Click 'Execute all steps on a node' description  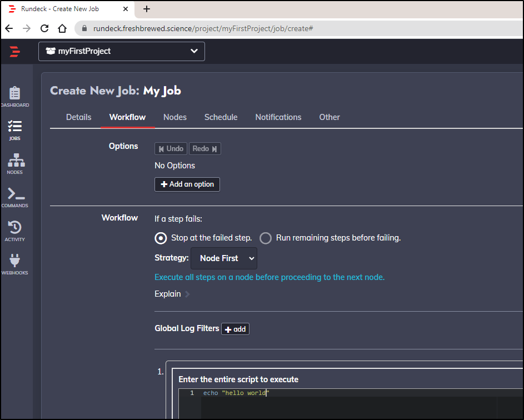click(x=270, y=277)
